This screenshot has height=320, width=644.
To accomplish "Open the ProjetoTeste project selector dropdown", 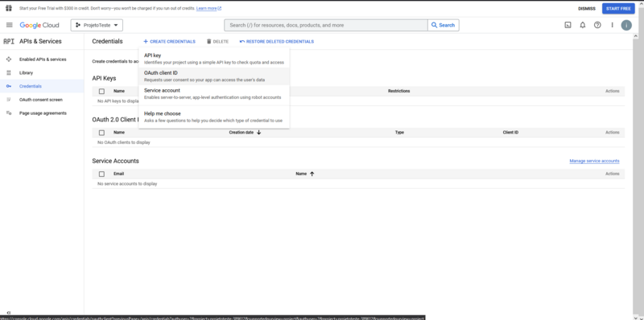I will [97, 25].
